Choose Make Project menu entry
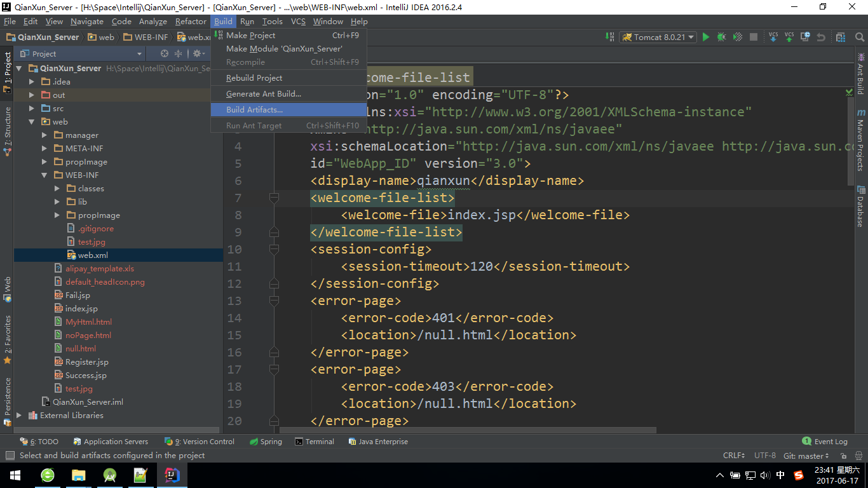 tap(288, 36)
